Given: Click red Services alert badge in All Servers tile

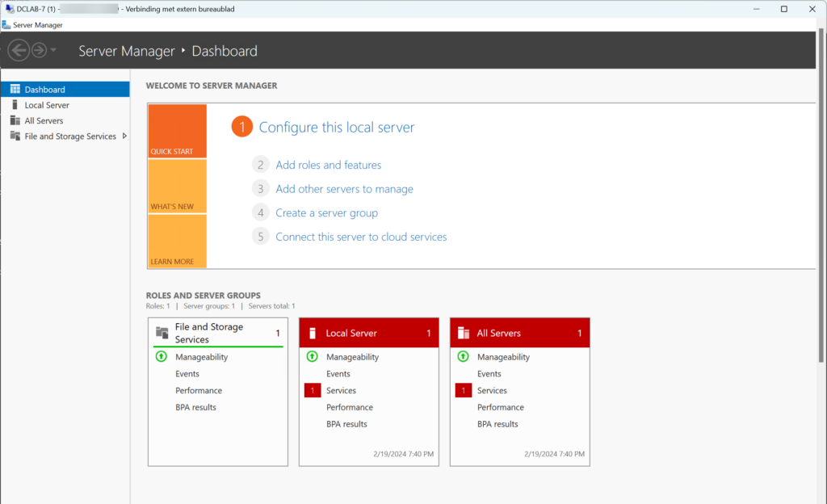Looking at the screenshot, I should click(x=463, y=391).
